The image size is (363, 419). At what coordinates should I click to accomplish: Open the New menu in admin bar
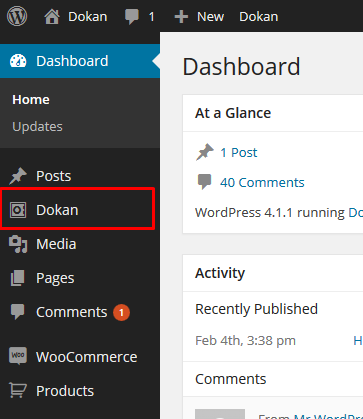click(x=210, y=17)
